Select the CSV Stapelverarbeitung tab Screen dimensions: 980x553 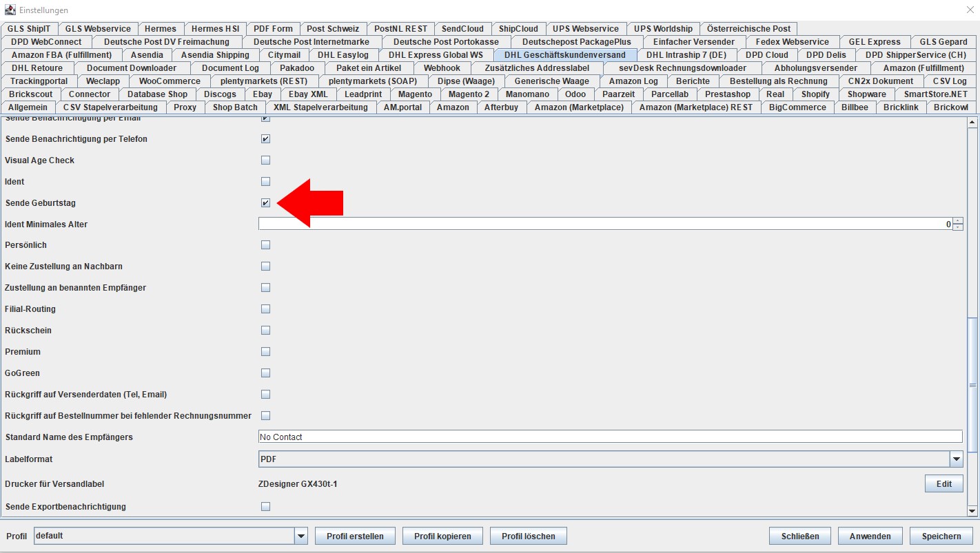110,107
